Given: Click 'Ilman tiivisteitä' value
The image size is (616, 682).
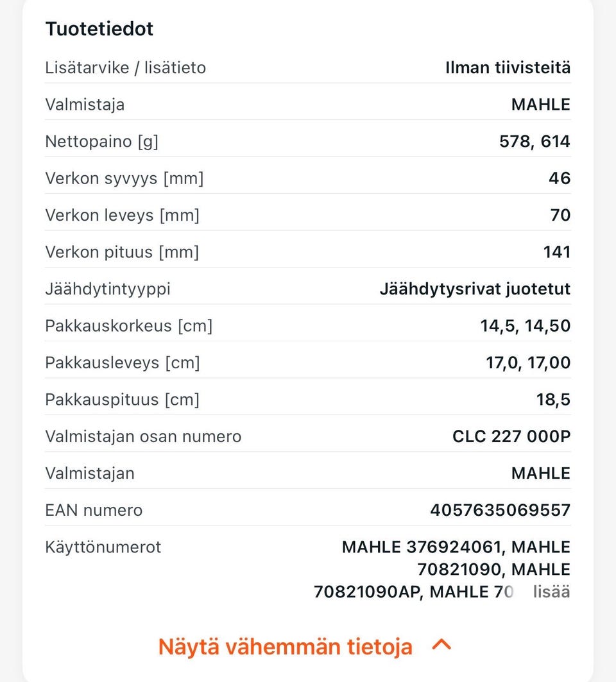Looking at the screenshot, I should [x=508, y=67].
